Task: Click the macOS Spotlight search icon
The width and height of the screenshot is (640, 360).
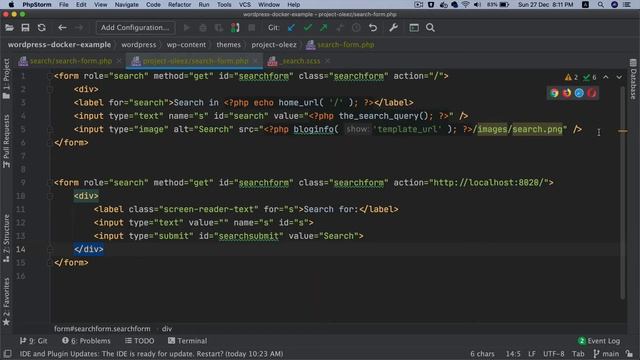Action: [600, 4]
